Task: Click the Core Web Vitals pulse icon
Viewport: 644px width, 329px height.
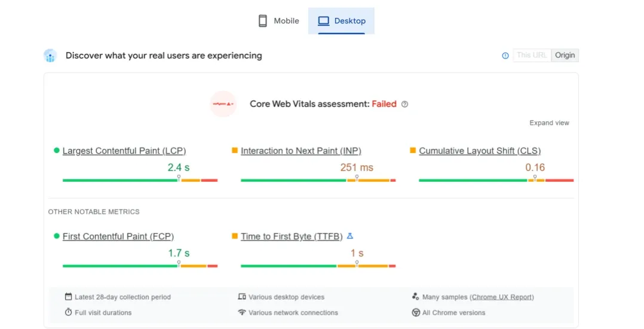Action: coord(223,104)
